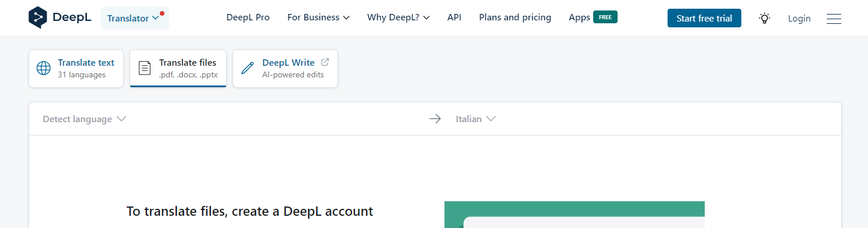Click the pencil icon for DeepL Write
Image resolution: width=868 pixels, height=228 pixels.
(x=248, y=68)
